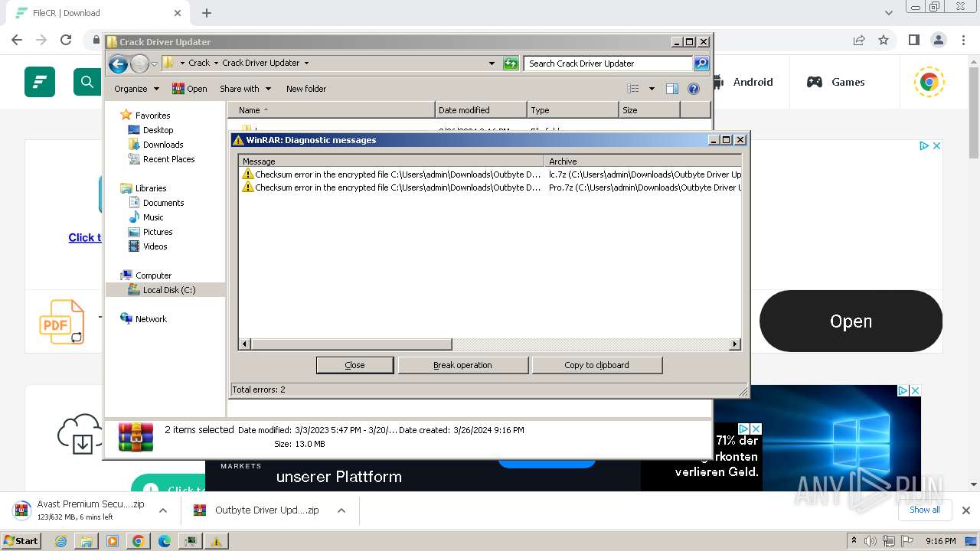Open Chrome from the taskbar

point(138,541)
